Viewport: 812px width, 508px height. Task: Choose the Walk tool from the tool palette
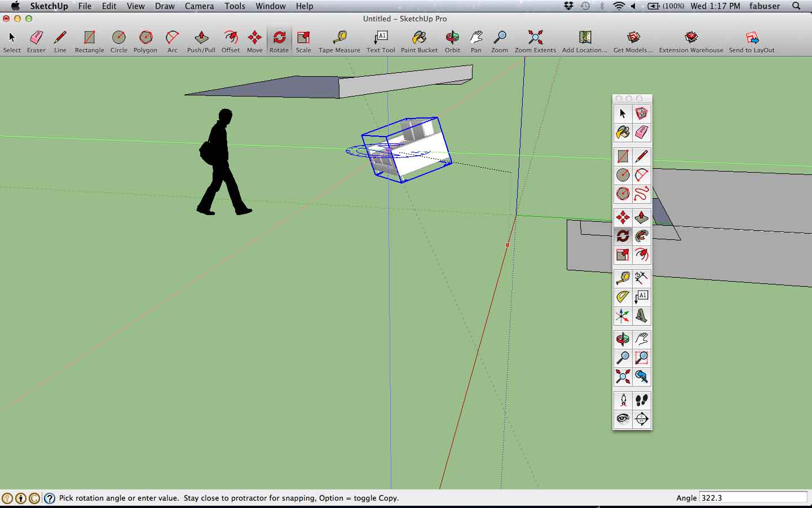point(641,400)
